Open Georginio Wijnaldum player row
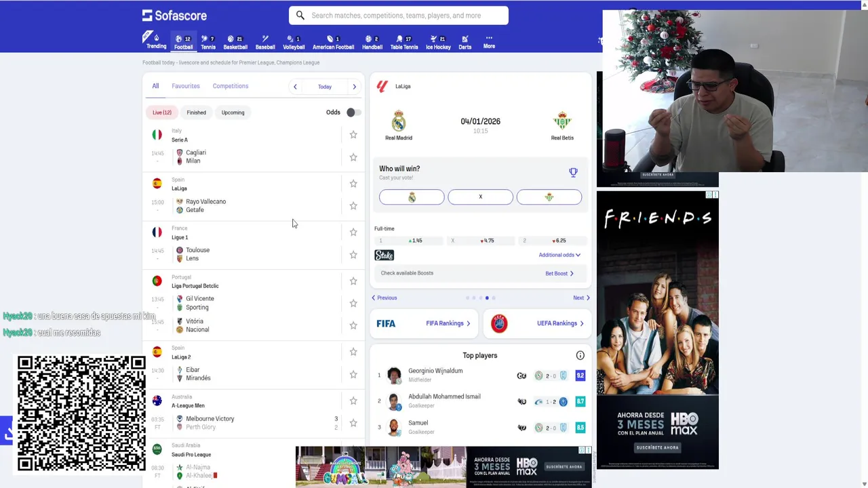The width and height of the screenshot is (868, 488). pos(480,375)
